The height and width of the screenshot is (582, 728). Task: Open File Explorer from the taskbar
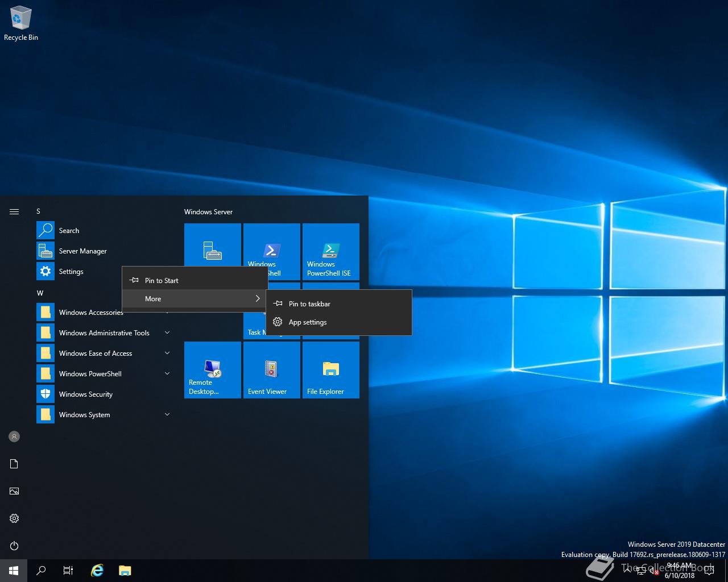(x=125, y=571)
